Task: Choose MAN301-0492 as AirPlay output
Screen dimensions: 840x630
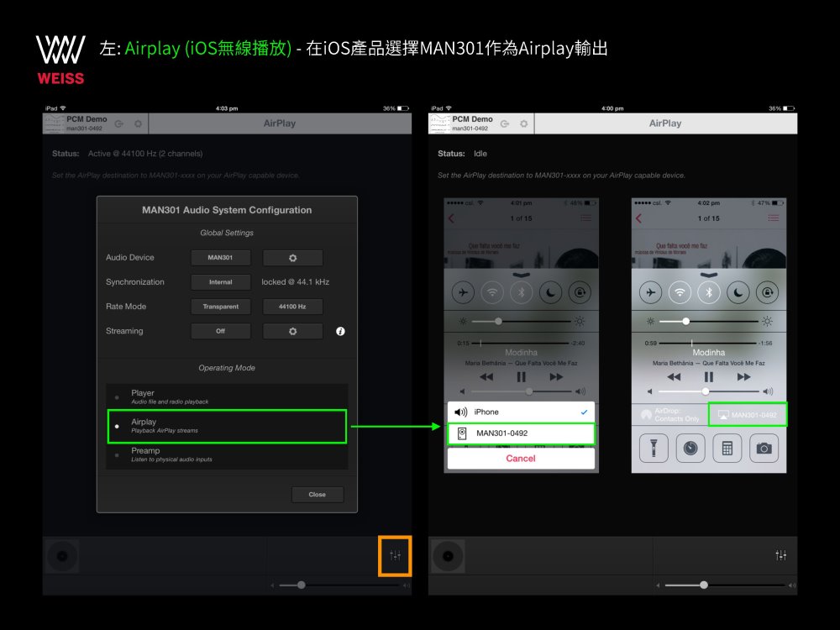Action: (x=521, y=433)
